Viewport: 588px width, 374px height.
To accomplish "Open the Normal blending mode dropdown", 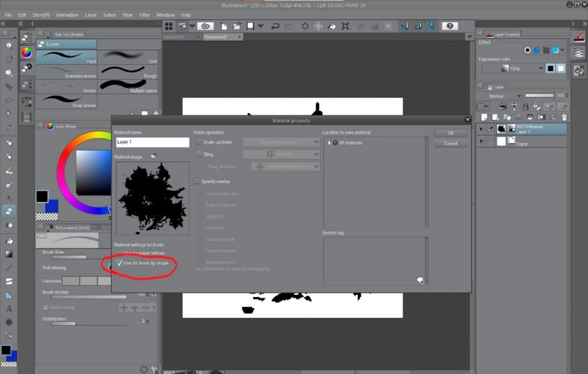I will point(499,96).
